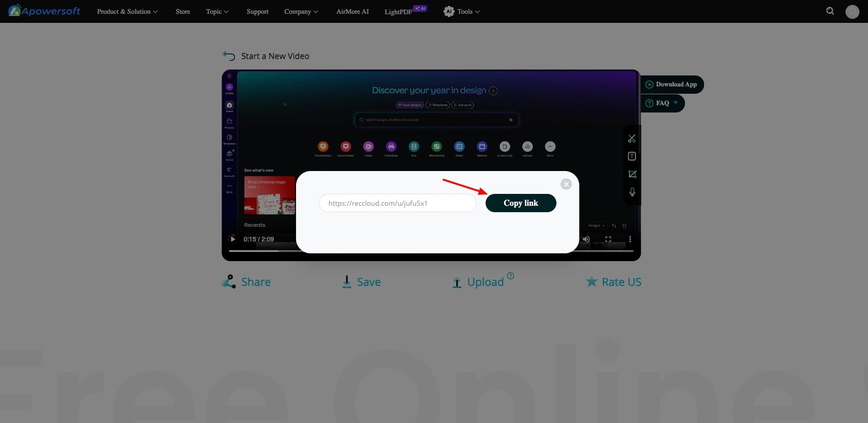Click the microphone voiceover icon

632,192
